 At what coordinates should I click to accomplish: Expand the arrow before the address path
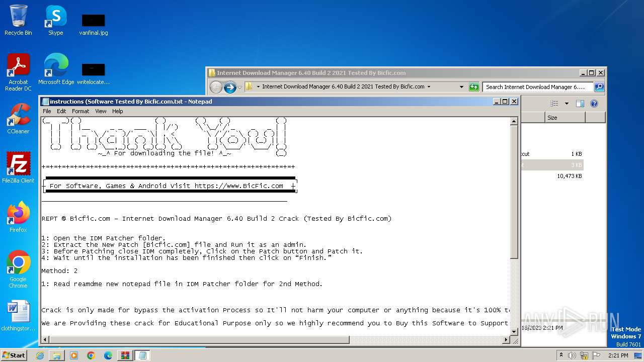click(258, 86)
